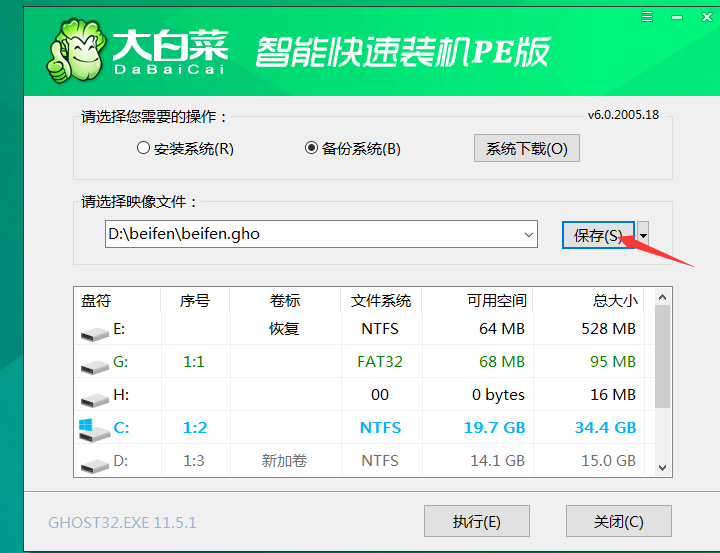
Task: Click the 保存(S) button
Action: (x=598, y=235)
